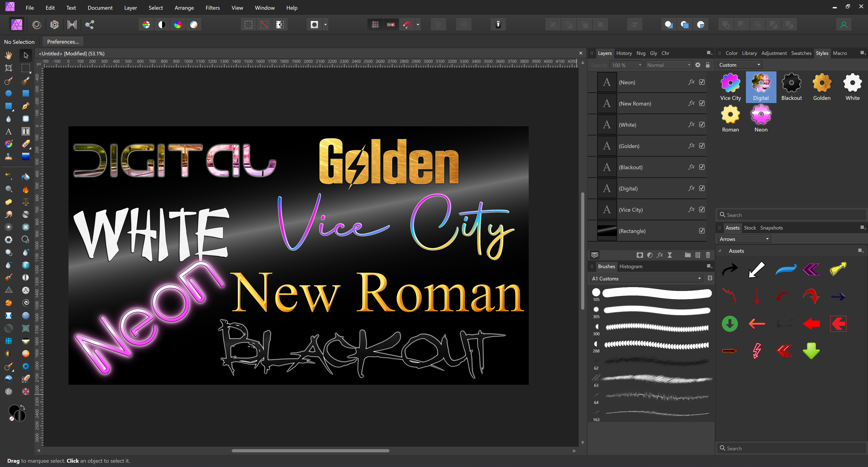Apply the Blackout style
Viewport: 868px width, 467px height.
point(792,87)
